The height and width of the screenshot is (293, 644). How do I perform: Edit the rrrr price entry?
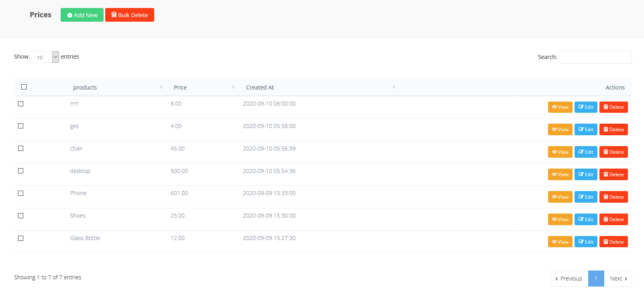click(586, 107)
